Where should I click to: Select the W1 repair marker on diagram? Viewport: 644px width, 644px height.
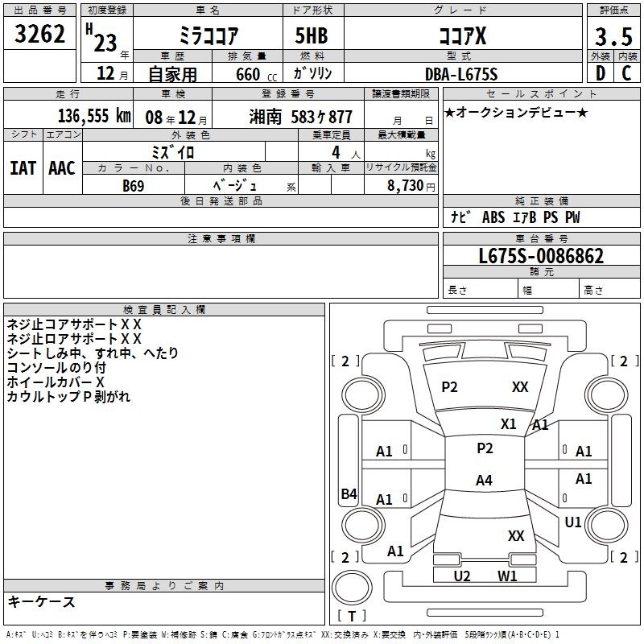507,576
